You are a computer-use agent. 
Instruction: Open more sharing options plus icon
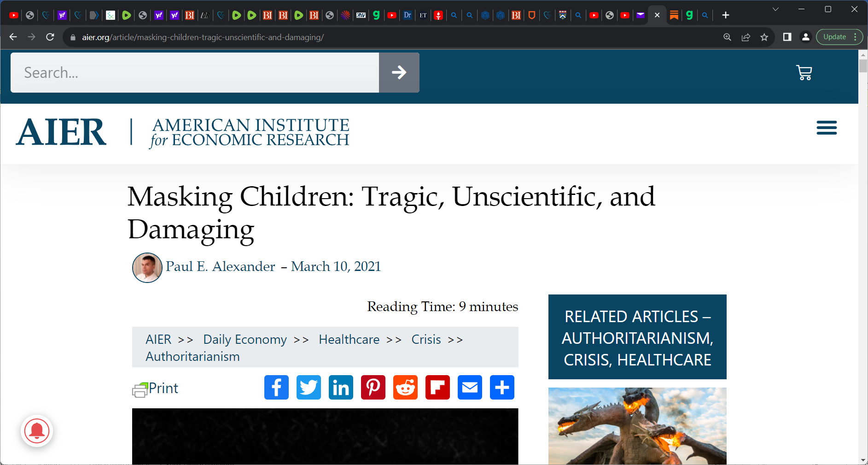(x=502, y=387)
